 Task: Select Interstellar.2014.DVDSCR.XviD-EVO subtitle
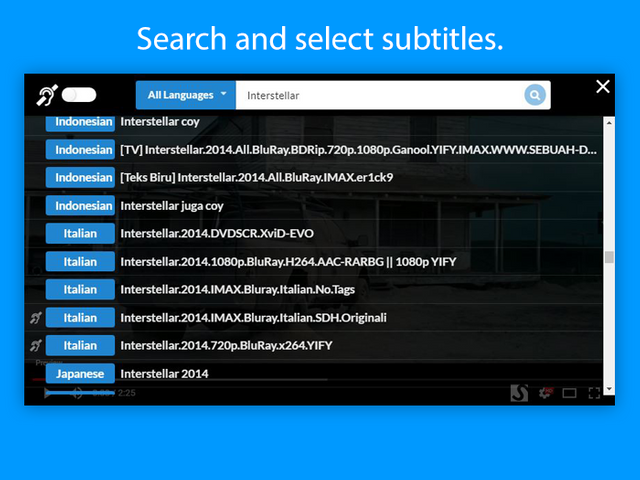[217, 233]
